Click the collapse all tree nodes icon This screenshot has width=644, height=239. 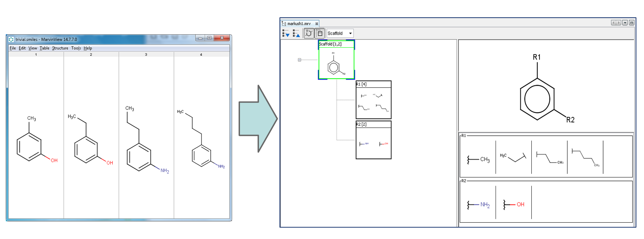pyautogui.click(x=296, y=33)
